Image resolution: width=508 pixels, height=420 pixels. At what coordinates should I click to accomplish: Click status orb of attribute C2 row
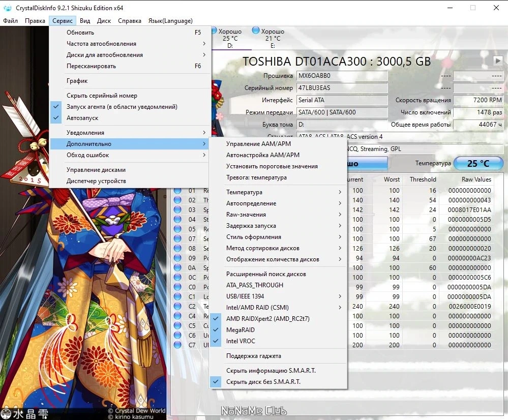[x=177, y=306]
